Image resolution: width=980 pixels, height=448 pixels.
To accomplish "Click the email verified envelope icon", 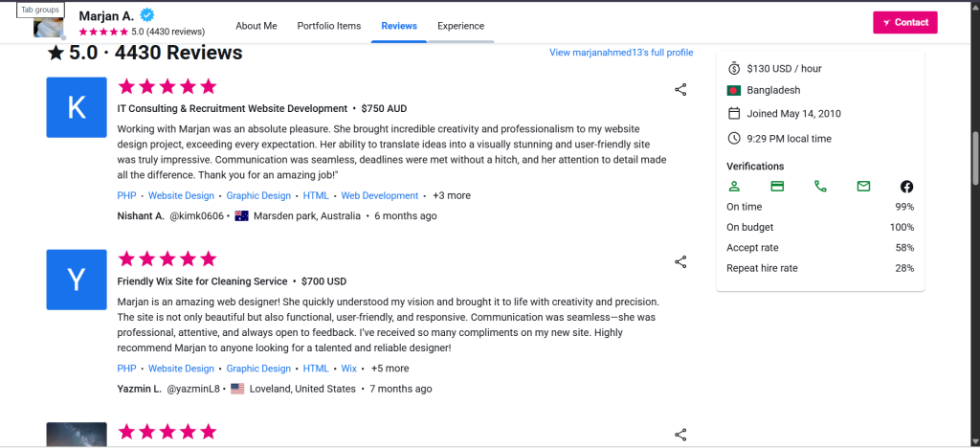I will click(864, 187).
